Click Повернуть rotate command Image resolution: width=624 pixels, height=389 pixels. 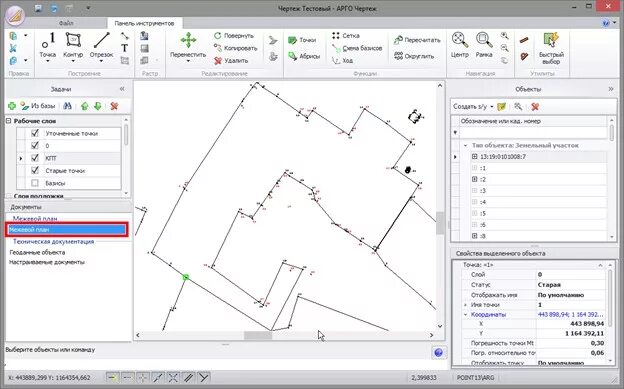pyautogui.click(x=234, y=35)
